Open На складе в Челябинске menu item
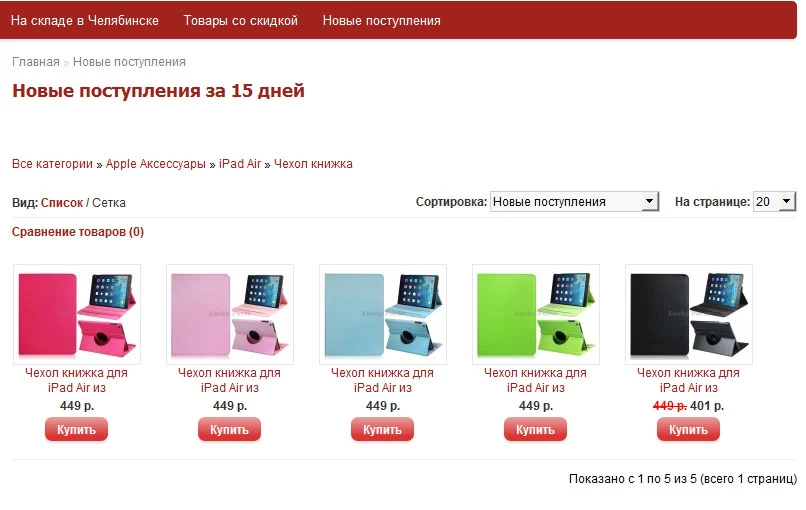Image resolution: width=806 pixels, height=510 pixels. [x=85, y=21]
